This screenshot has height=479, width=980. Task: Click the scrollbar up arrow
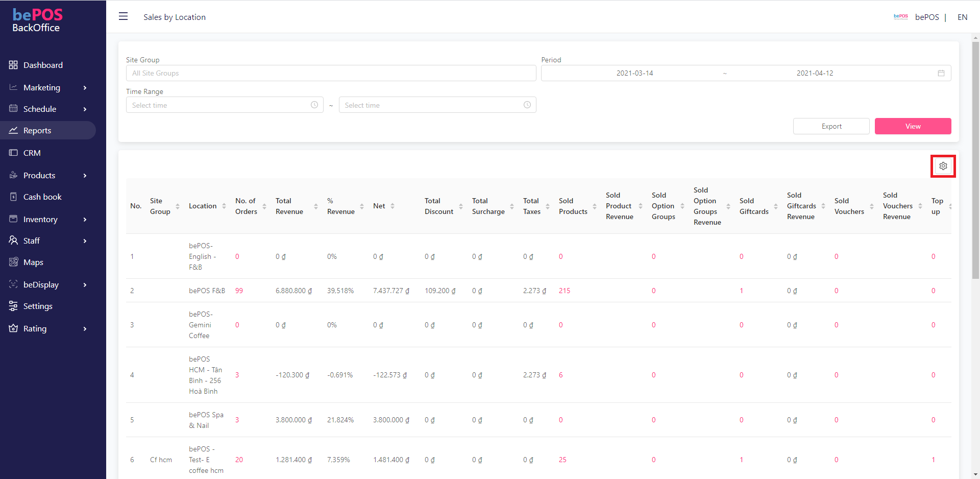click(x=975, y=37)
